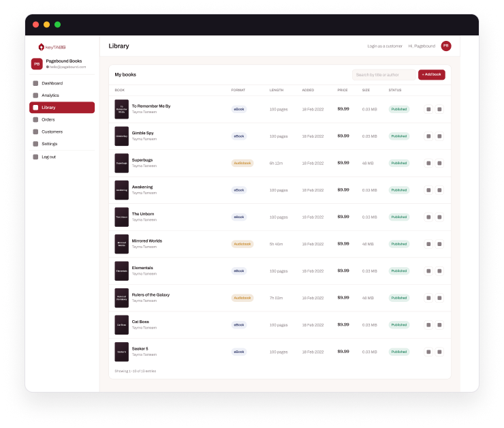Click the second action icon for Rulers of the Galaxy
The height and width of the screenshot is (428, 504).
pos(439,298)
